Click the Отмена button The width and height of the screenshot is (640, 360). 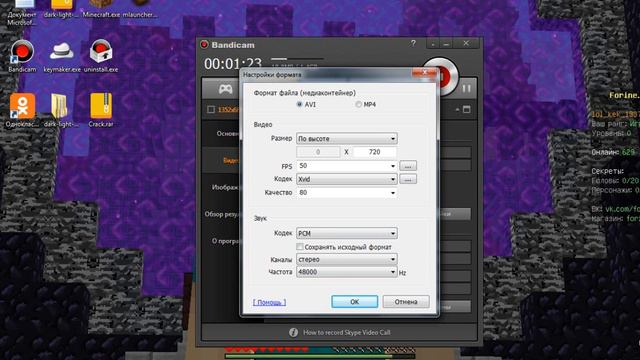(406, 302)
